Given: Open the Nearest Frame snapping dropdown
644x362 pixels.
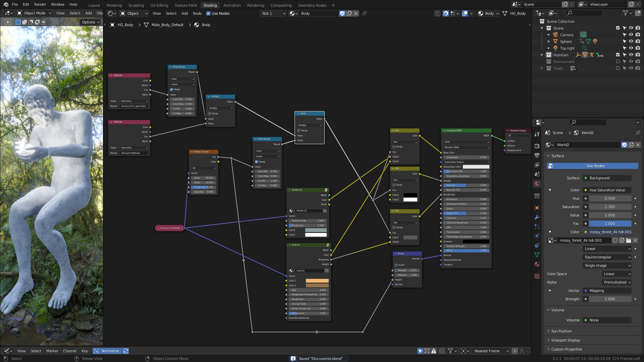Looking at the screenshot, I should pyautogui.click(x=491, y=351).
